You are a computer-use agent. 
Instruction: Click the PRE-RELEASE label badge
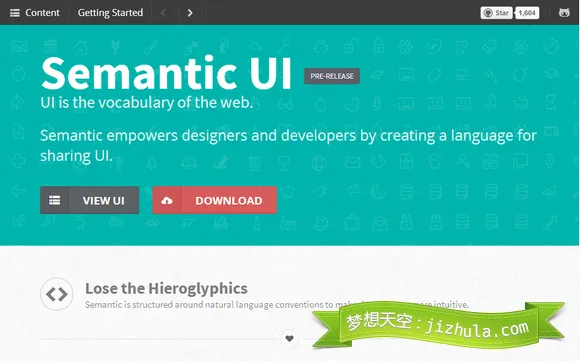coord(332,76)
